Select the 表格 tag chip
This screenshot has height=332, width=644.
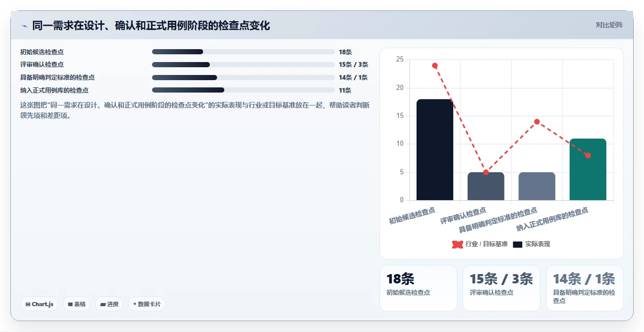76,304
